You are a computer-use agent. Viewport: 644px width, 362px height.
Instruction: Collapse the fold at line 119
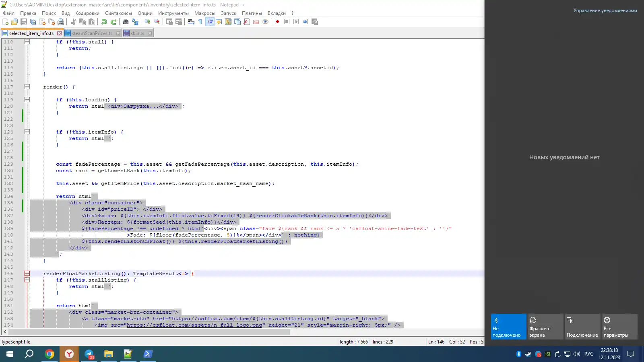[27, 100]
